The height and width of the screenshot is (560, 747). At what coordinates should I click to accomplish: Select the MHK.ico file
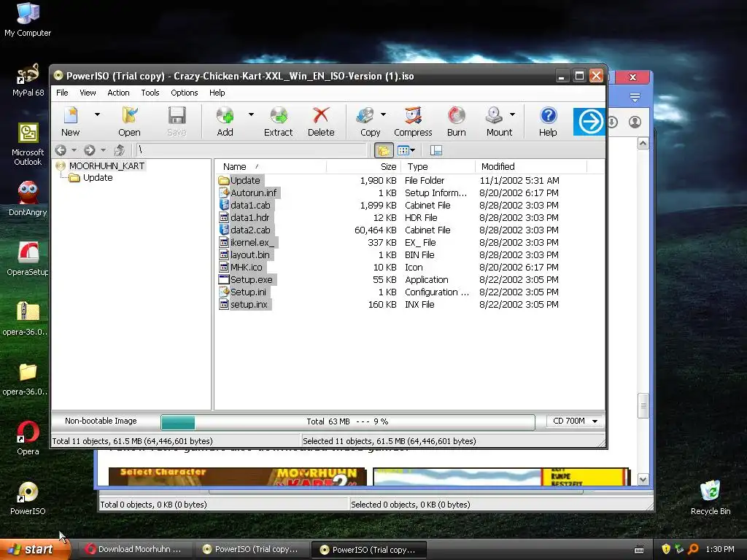click(246, 267)
